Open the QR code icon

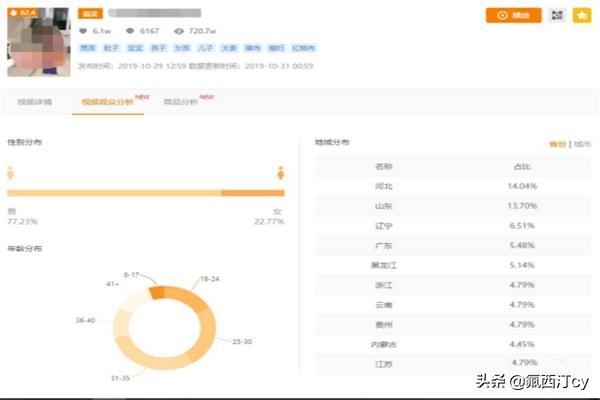click(558, 16)
